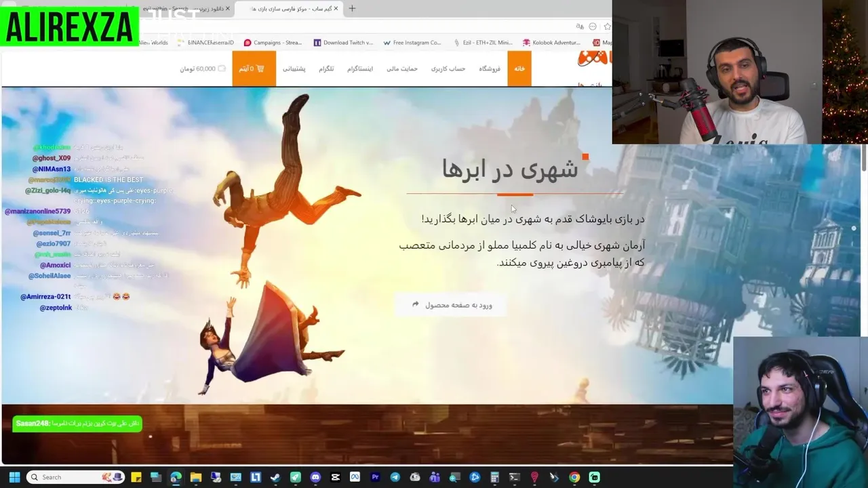Open حمایت مالی menu item
The height and width of the screenshot is (488, 868).
point(402,68)
